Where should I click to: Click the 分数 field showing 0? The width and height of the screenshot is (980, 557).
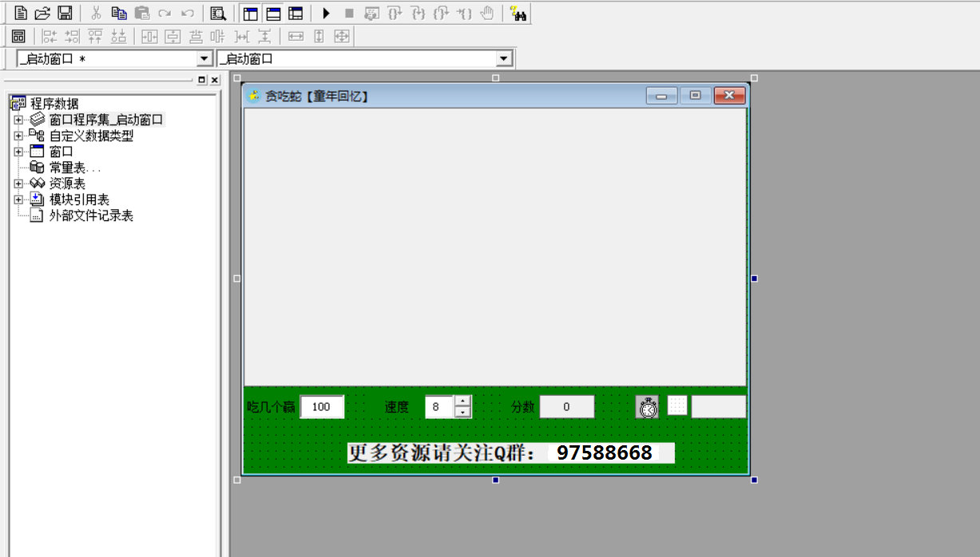point(567,406)
